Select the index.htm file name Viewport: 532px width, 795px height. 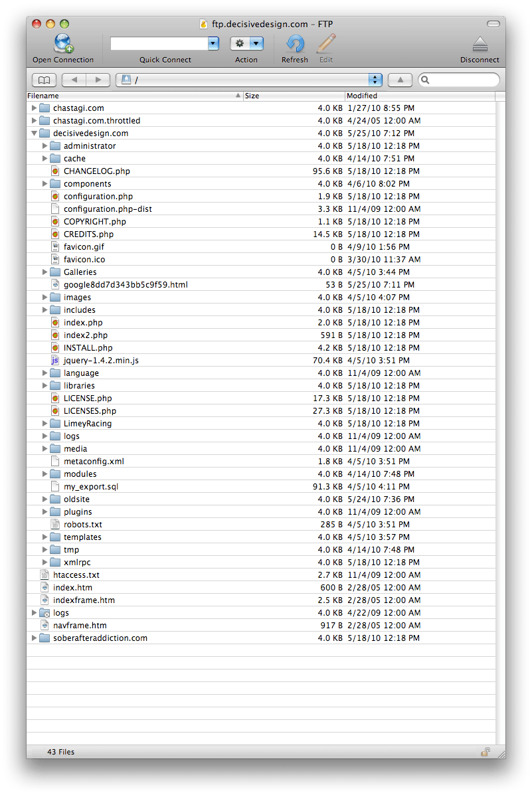72,588
